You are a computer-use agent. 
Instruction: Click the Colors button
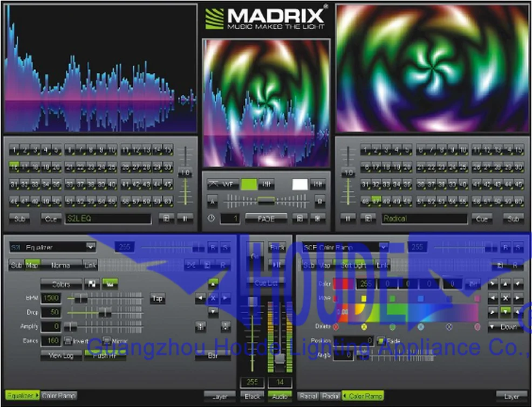click(61, 284)
